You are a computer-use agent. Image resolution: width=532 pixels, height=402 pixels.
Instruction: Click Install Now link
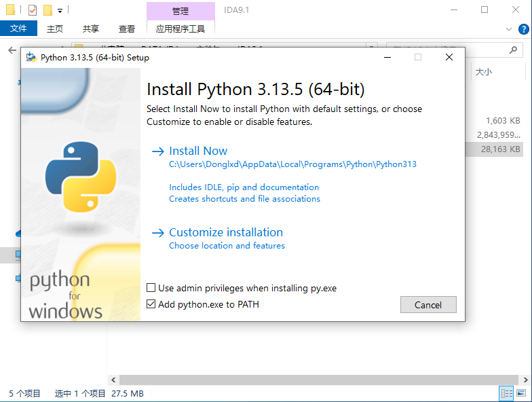click(198, 151)
